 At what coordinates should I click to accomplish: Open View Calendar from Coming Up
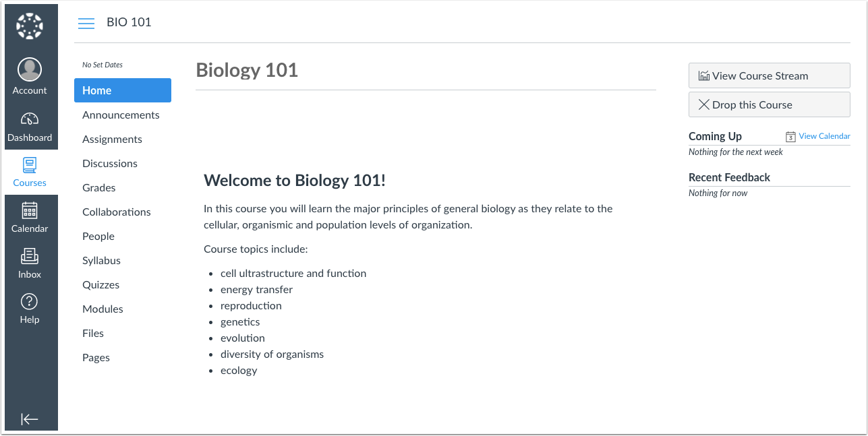(x=823, y=136)
